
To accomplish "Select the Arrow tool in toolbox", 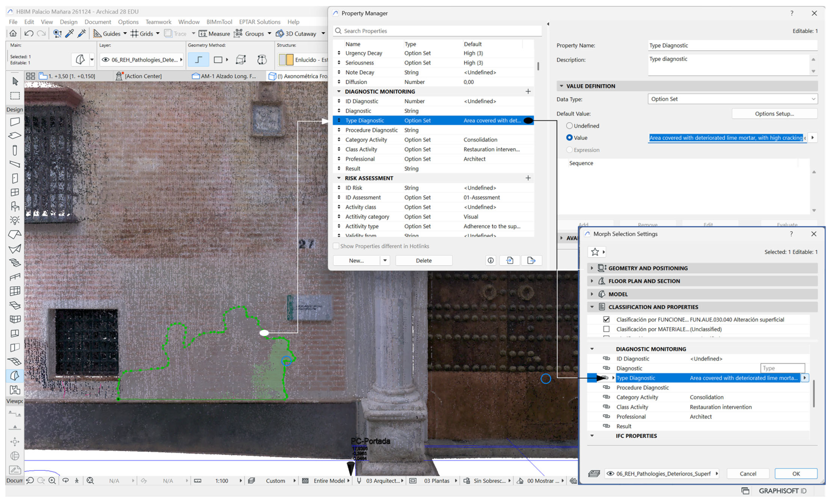I will (15, 81).
